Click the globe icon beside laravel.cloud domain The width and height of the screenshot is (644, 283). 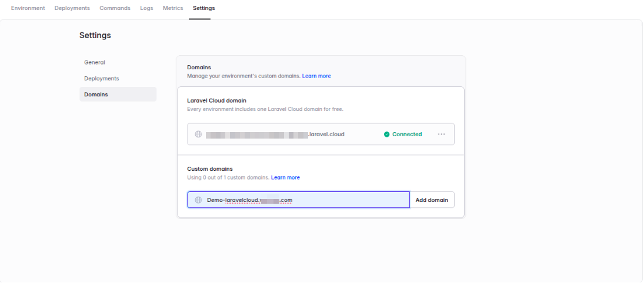[198, 134]
